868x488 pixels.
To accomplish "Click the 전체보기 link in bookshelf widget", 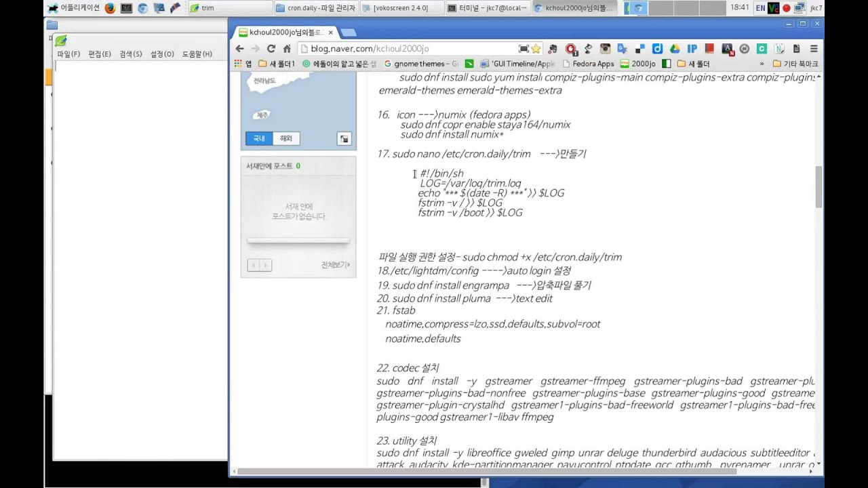I will pyautogui.click(x=336, y=265).
